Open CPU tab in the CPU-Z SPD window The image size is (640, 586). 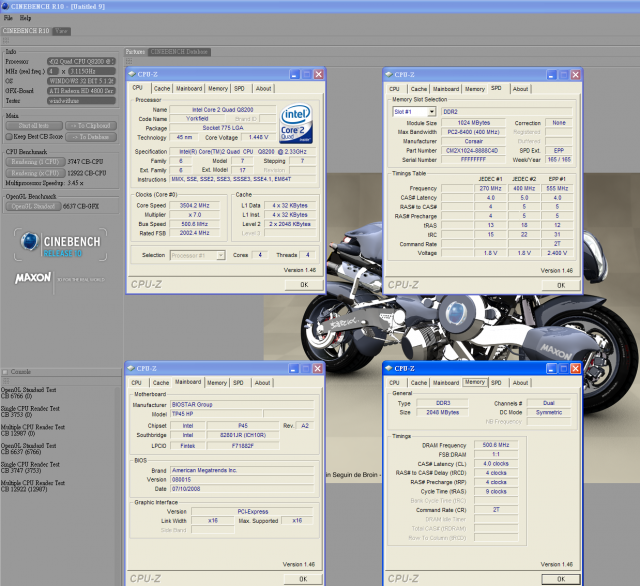point(394,89)
